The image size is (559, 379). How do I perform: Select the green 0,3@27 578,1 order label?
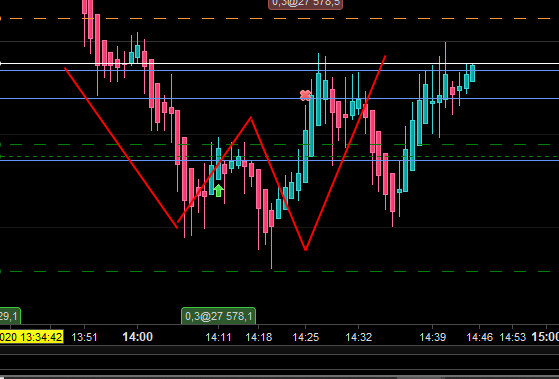[219, 316]
